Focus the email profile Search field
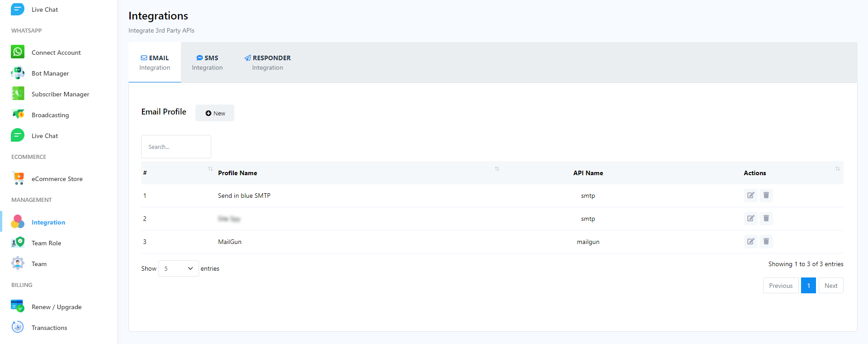Viewport: 868px width, 344px height. (176, 147)
